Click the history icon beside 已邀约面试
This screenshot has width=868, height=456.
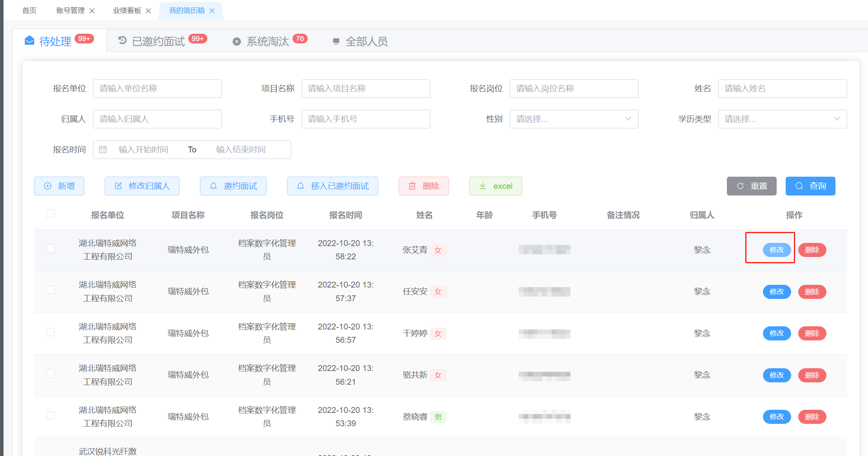(122, 40)
